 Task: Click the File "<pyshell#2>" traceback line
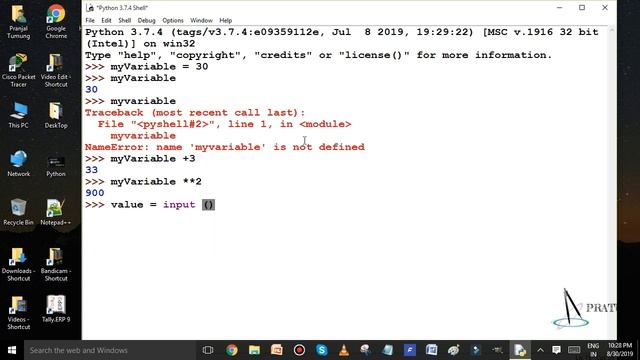224,124
